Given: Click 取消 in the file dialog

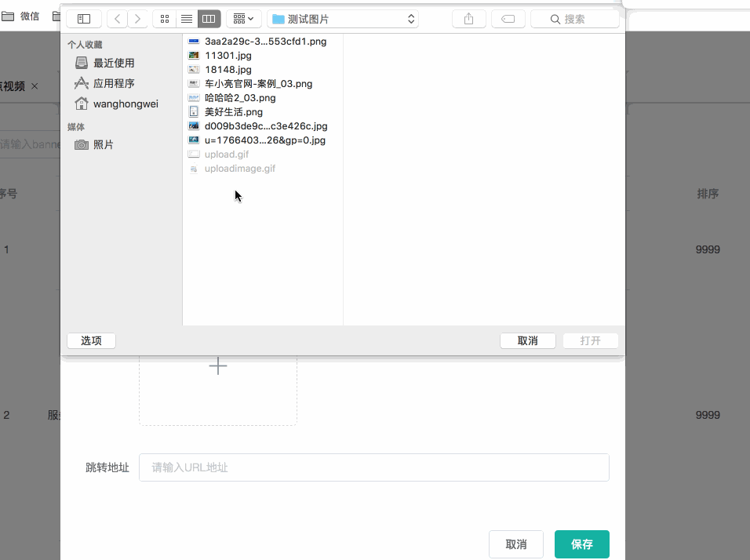Looking at the screenshot, I should 528,340.
